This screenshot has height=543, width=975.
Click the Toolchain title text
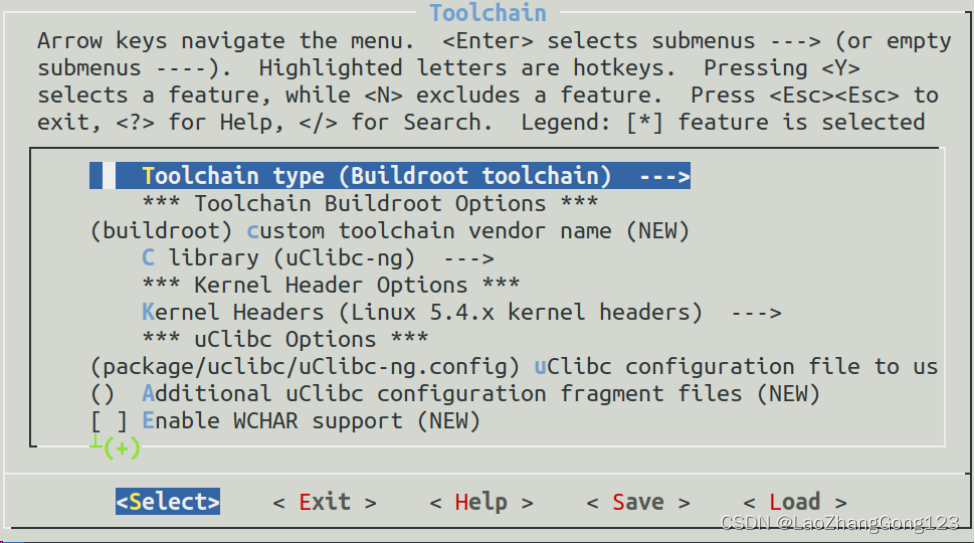(x=488, y=13)
